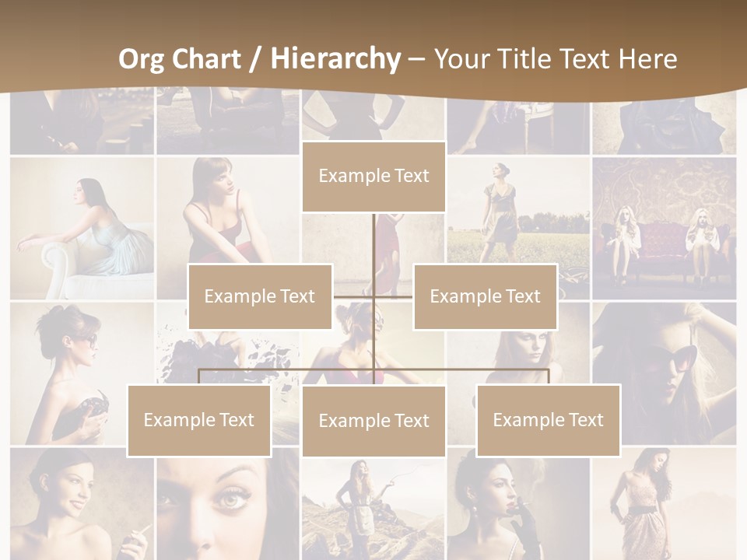Select the 'Your Title Text Here' subtitle text
This screenshot has width=747, height=560.
point(555,59)
